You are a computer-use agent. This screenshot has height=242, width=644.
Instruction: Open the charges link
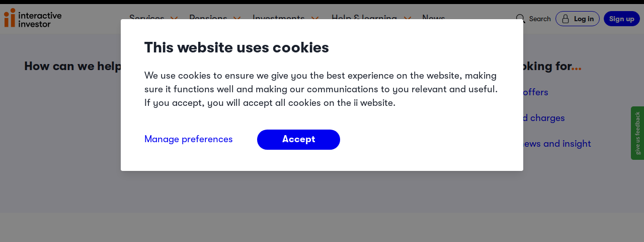541,118
